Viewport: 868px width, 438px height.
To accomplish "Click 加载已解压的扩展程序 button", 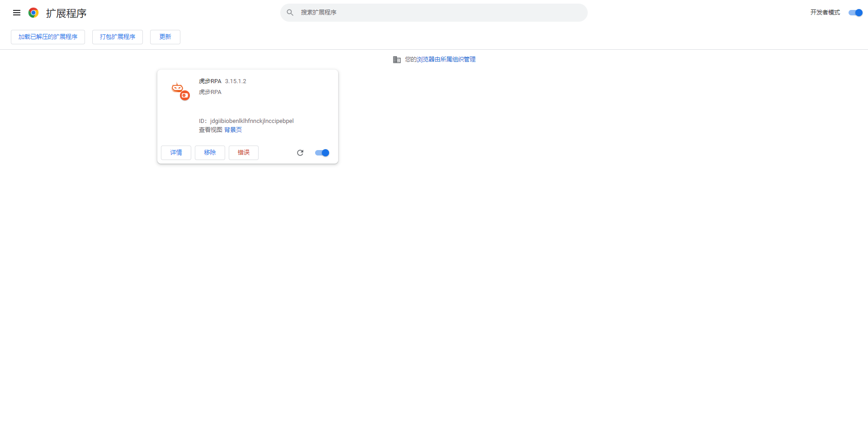I will coord(48,37).
